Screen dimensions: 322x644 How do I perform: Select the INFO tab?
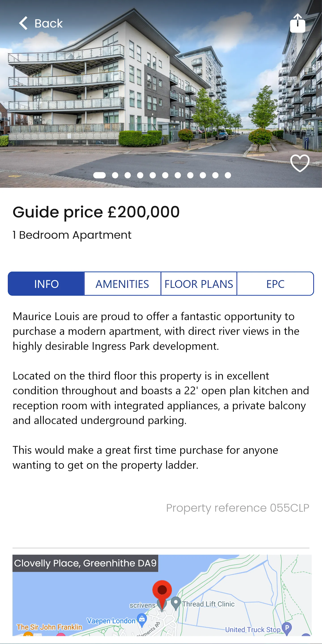pyautogui.click(x=46, y=284)
